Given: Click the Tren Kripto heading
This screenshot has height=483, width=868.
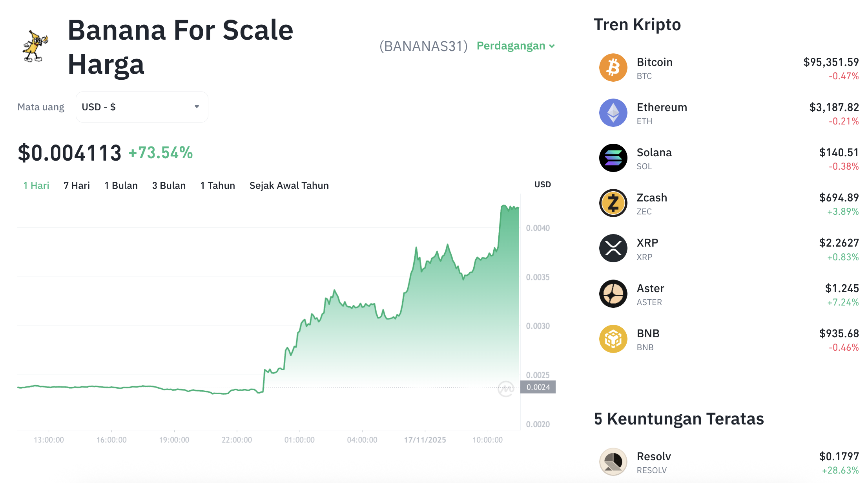Looking at the screenshot, I should (x=638, y=24).
